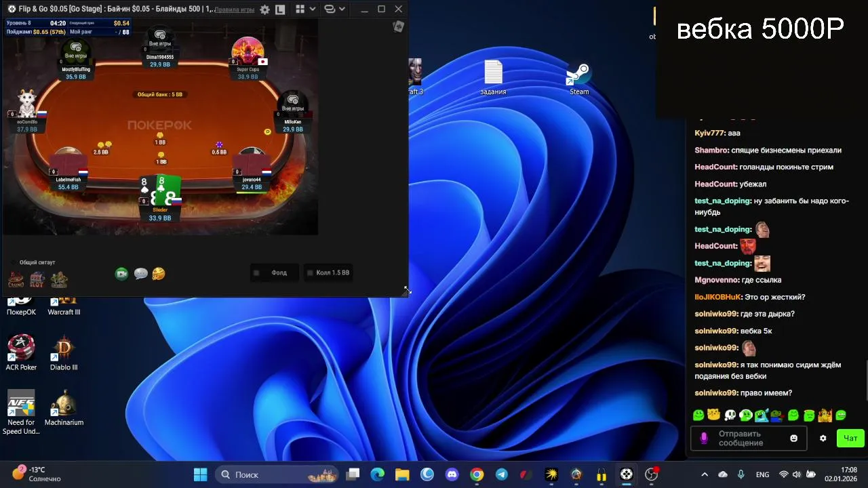This screenshot has width=868, height=488.
Task: Insert the burning emote from emote row
Action: coord(825,415)
